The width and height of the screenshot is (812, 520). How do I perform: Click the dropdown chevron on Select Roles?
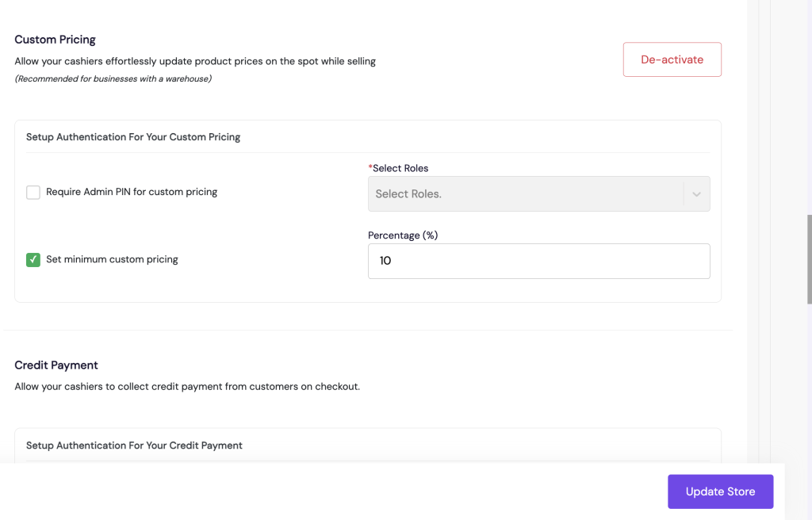point(696,193)
